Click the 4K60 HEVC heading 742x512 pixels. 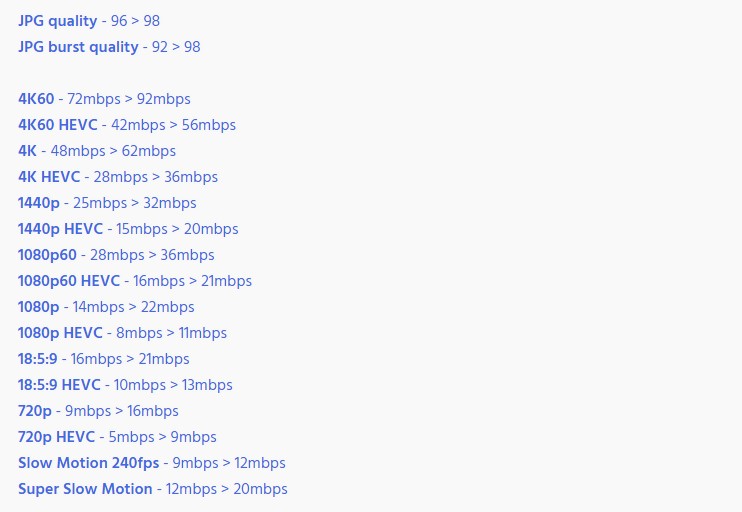[58, 125]
